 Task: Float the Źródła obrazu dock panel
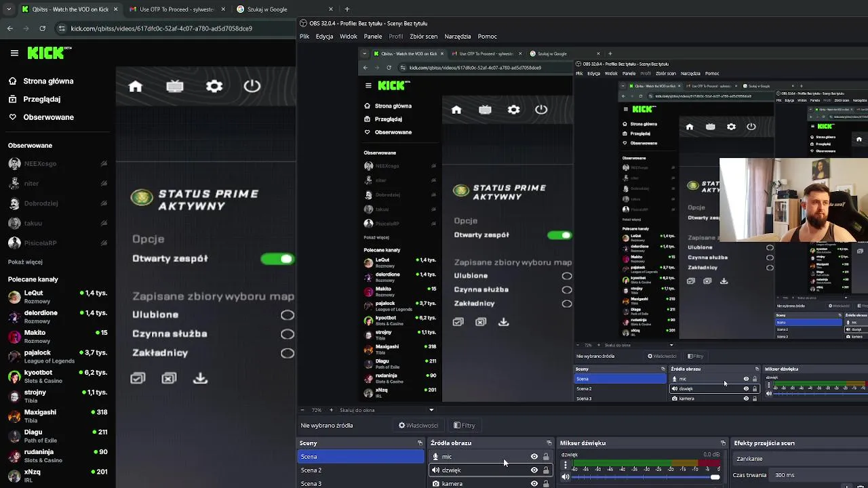click(x=549, y=443)
